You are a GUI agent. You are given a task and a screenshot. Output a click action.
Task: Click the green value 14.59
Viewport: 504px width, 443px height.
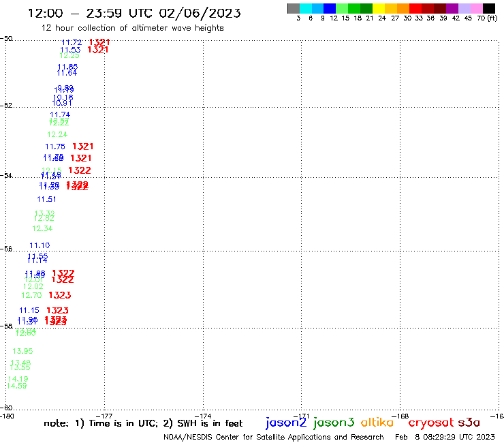(x=16, y=386)
